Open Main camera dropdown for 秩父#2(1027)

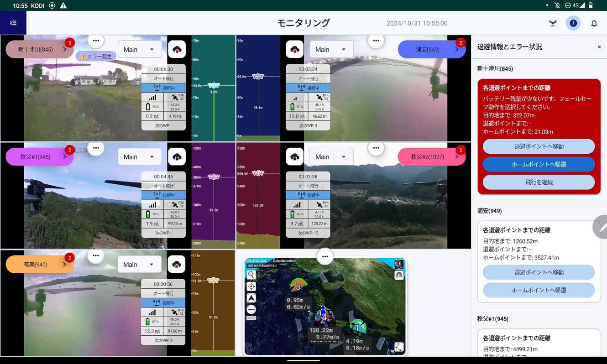click(331, 157)
